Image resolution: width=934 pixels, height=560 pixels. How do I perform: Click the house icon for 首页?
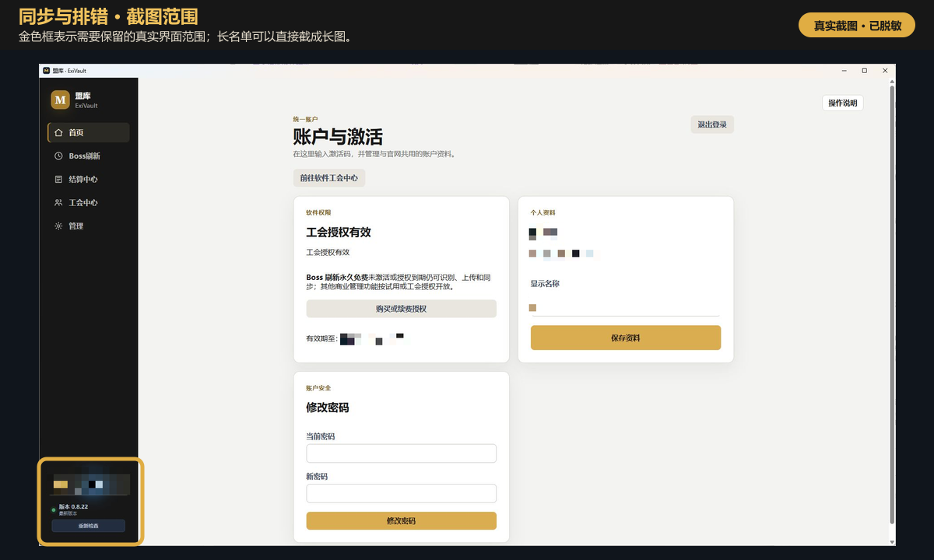(x=58, y=133)
